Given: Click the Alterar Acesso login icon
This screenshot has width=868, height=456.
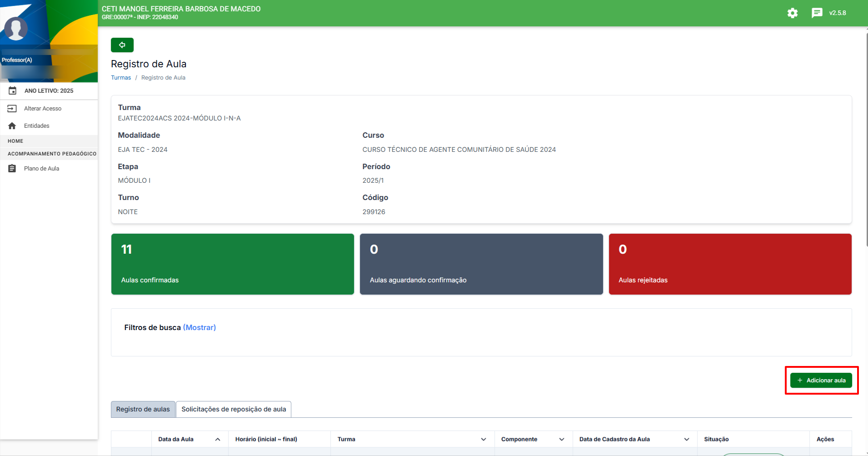Looking at the screenshot, I should click(x=12, y=109).
